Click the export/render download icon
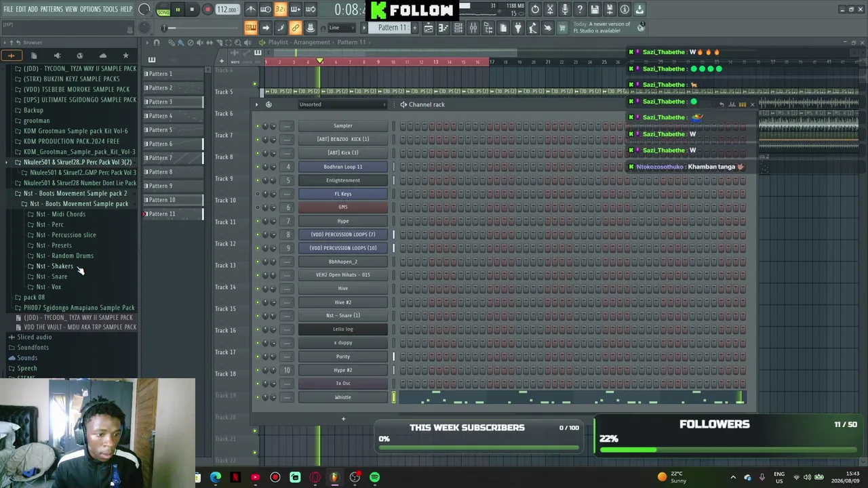The width and height of the screenshot is (868, 488). [x=639, y=9]
